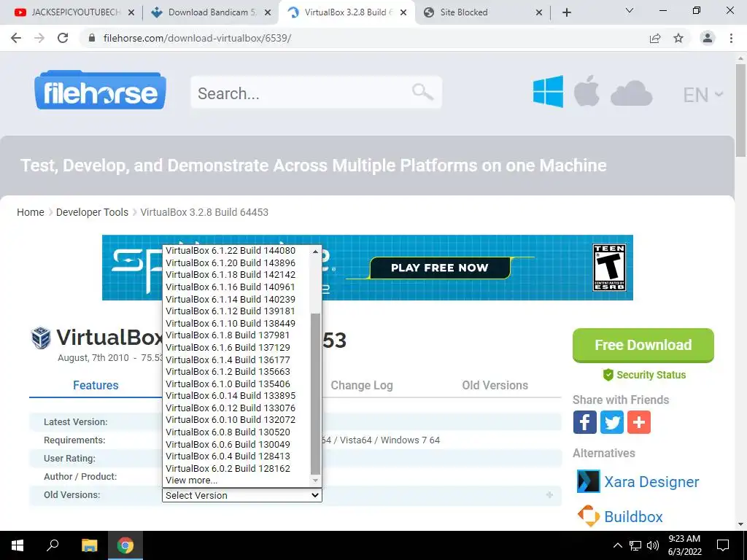
Task: Open the Chrome tab search chevron
Action: pos(630,10)
